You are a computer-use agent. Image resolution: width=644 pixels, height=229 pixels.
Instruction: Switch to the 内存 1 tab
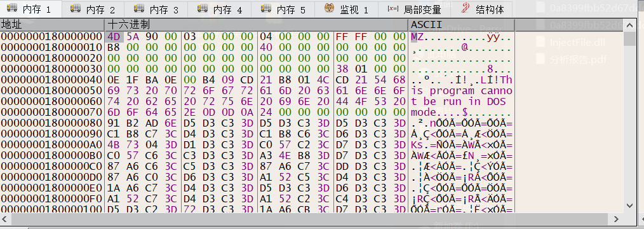(31, 9)
